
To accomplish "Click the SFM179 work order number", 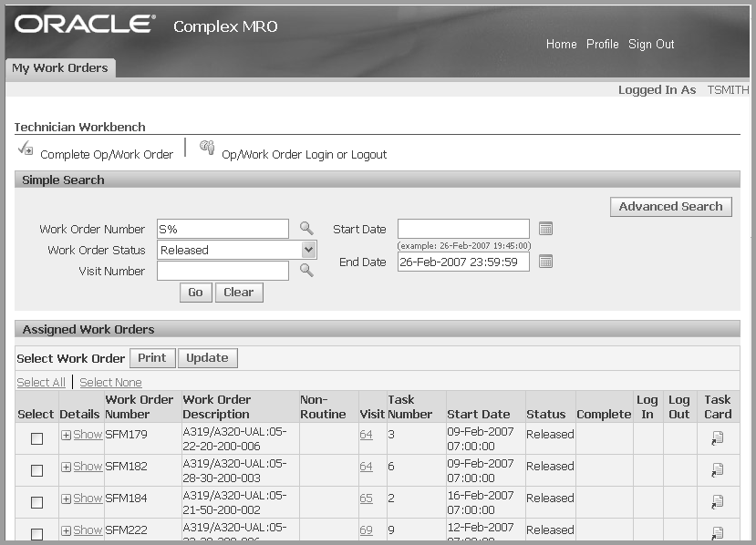I will [126, 434].
